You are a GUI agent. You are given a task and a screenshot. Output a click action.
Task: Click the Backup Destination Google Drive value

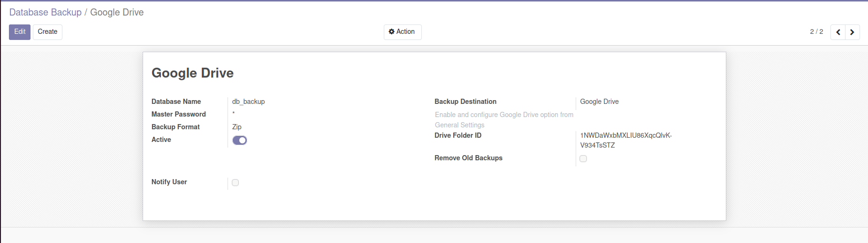coord(599,102)
